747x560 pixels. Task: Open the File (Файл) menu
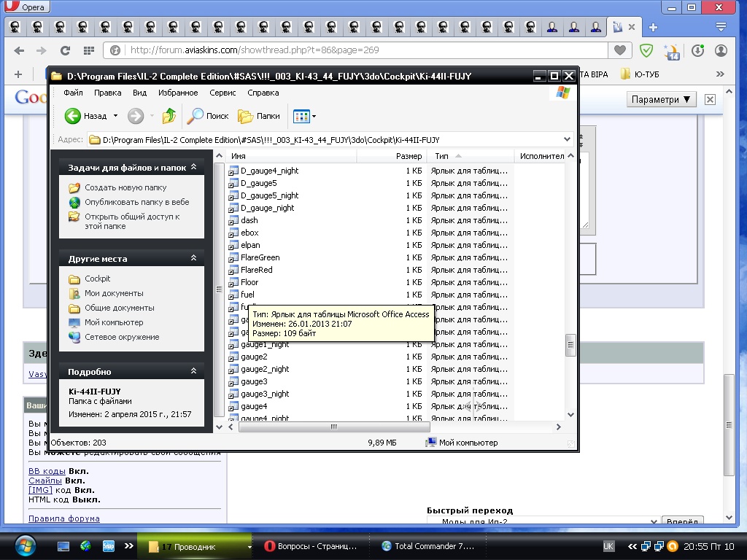tap(73, 93)
